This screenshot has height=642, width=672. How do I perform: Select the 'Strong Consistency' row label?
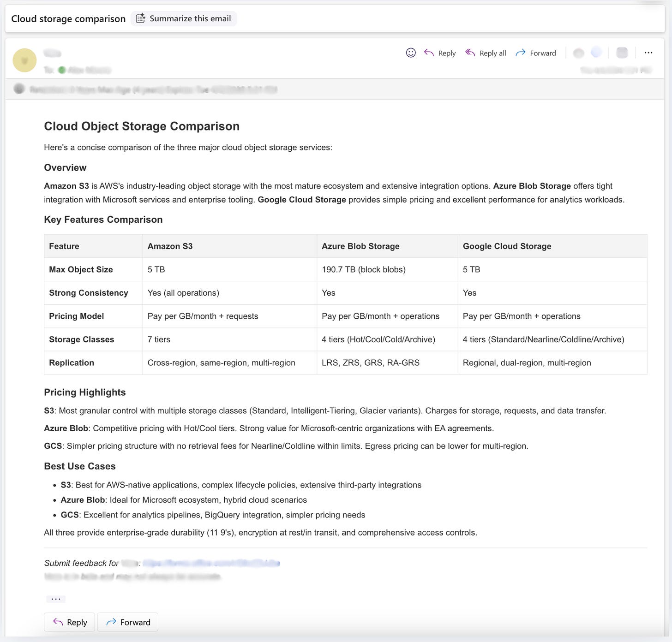coord(89,293)
